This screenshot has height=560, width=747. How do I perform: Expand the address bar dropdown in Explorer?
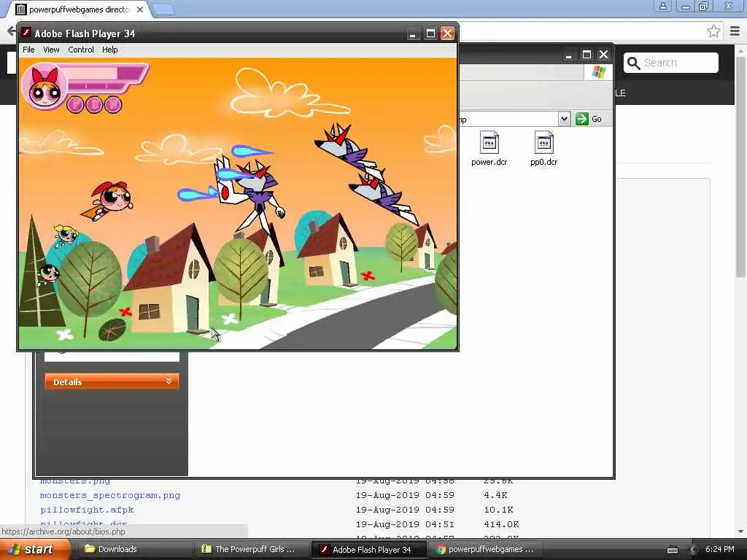coord(564,119)
